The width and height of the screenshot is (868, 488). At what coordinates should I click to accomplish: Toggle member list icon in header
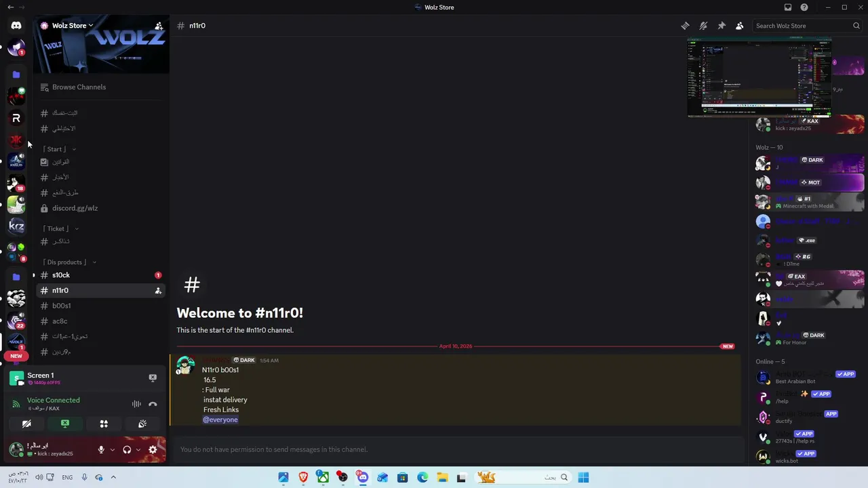point(739,26)
